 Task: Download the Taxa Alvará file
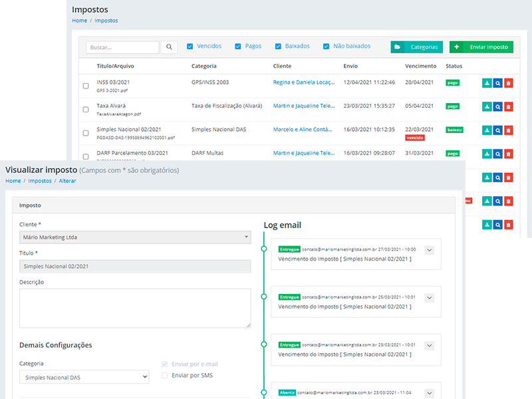coord(487,106)
